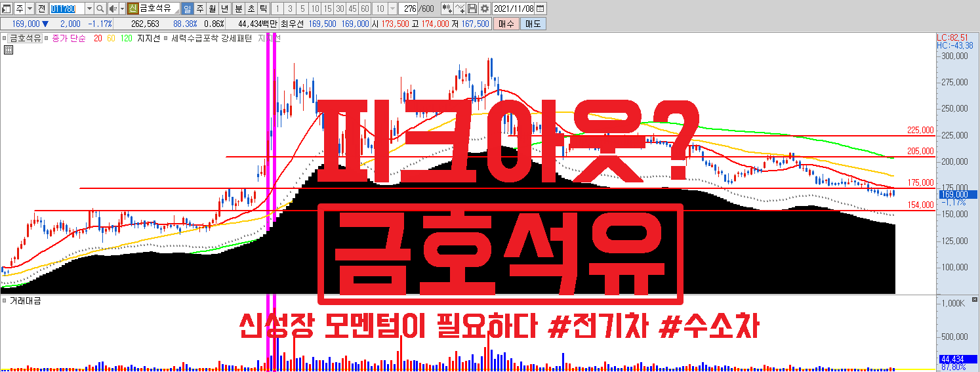
Task: Click the LC:82.51 readout
Action: pyautogui.click(x=951, y=37)
